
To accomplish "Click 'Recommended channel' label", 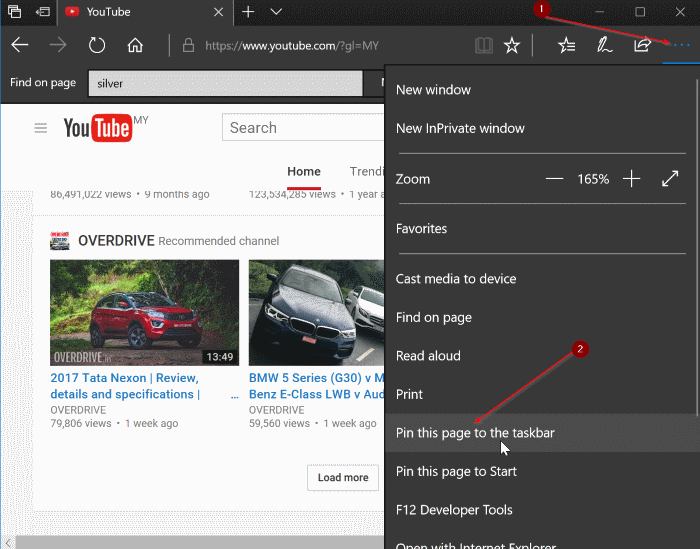I will (219, 241).
